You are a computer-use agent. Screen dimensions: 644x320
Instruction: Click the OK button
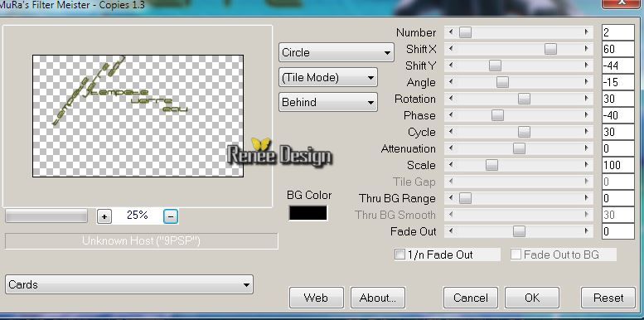click(532, 298)
